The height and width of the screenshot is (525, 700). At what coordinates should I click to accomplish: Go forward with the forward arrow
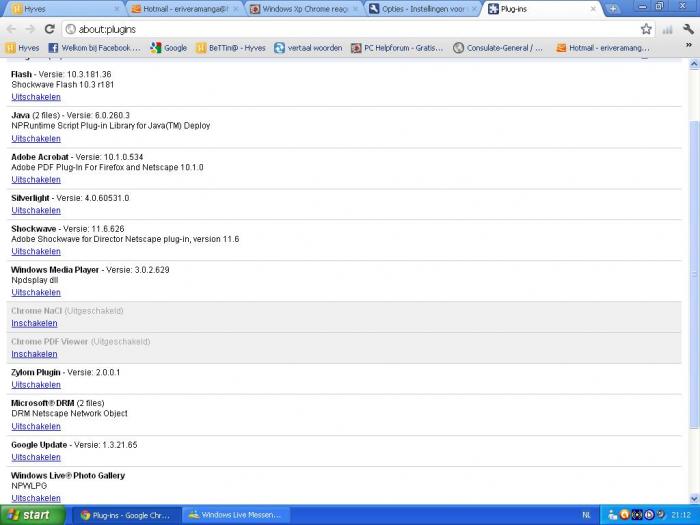point(30,29)
